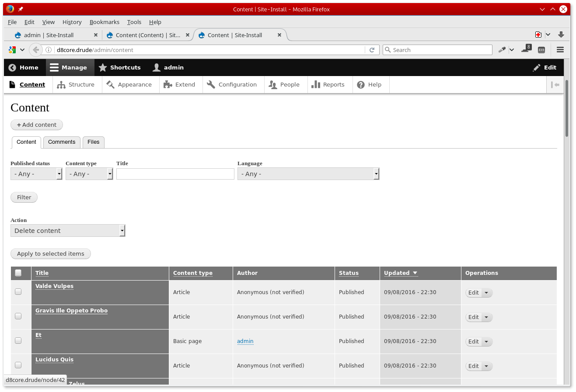
Task: Switch to the Comments tab
Action: (x=62, y=142)
